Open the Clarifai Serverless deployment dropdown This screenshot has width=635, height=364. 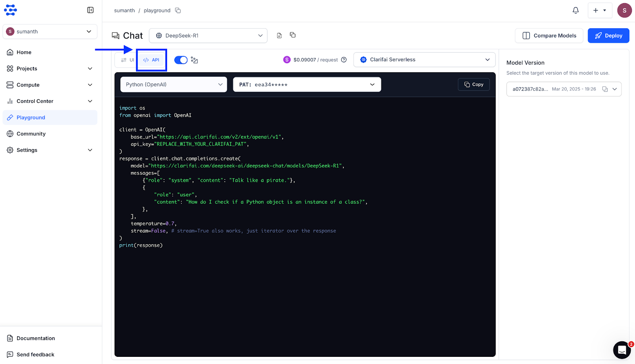pos(424,60)
